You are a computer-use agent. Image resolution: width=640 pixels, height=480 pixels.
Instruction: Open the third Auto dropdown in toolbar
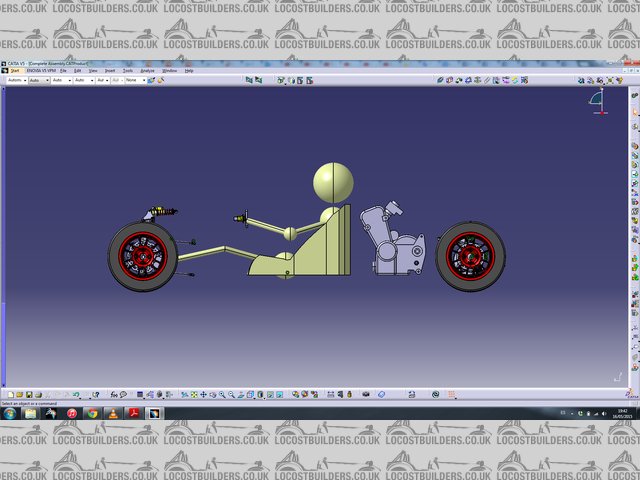click(x=84, y=80)
